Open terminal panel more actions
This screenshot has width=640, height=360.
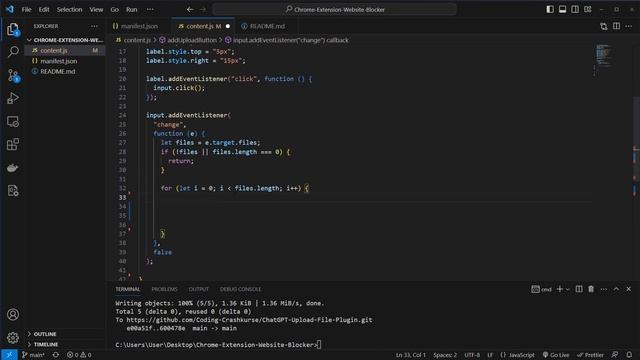[604, 289]
